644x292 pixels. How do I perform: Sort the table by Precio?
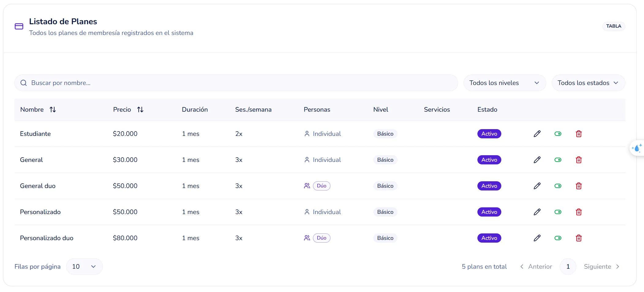(140, 110)
